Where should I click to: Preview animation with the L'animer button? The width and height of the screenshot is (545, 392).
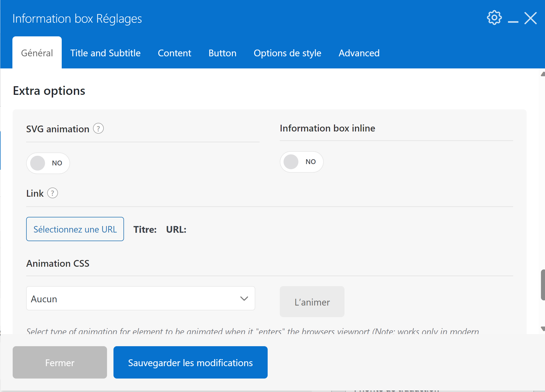(312, 302)
